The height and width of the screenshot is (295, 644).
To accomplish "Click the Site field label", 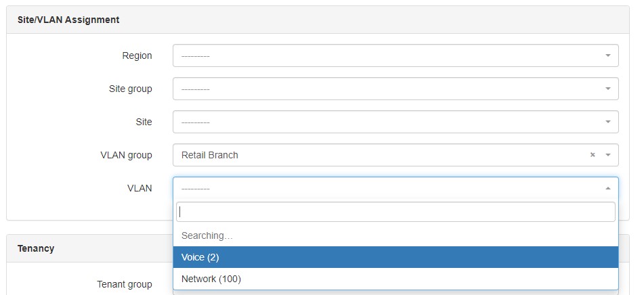I will [x=144, y=122].
